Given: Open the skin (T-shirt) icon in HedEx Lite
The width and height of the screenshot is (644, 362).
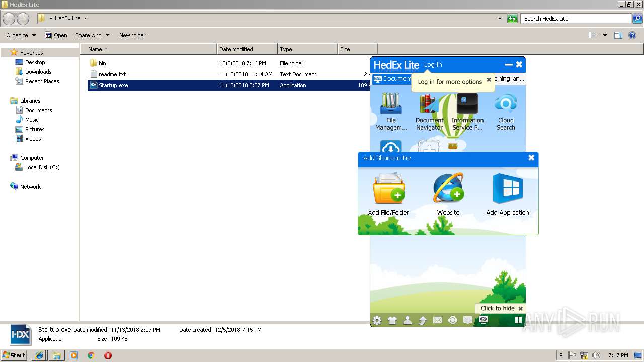Looking at the screenshot, I should click(x=392, y=320).
